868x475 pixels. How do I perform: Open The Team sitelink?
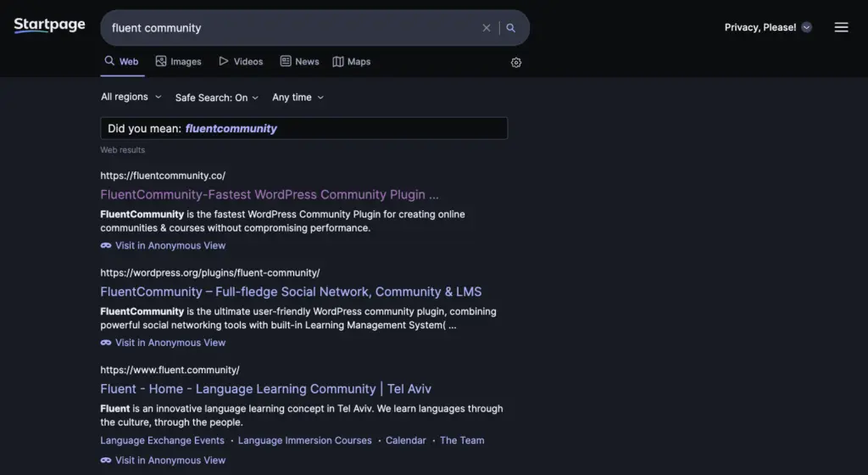coord(462,441)
